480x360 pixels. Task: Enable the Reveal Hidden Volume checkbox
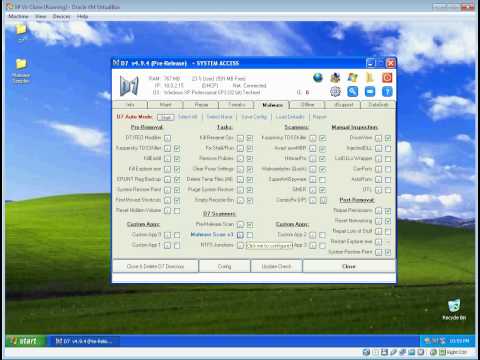point(177,211)
